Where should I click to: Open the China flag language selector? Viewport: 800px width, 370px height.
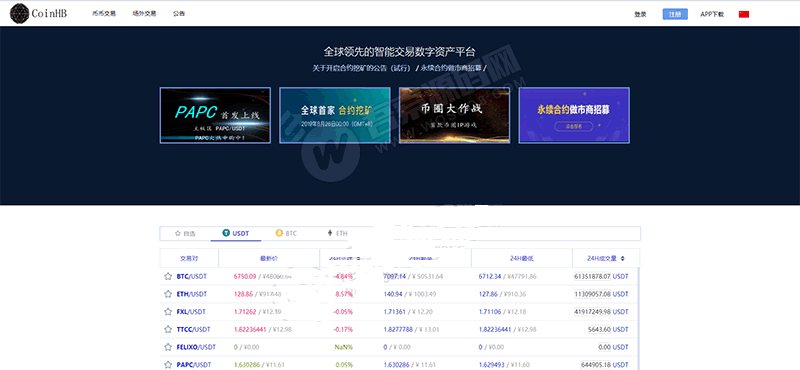743,14
